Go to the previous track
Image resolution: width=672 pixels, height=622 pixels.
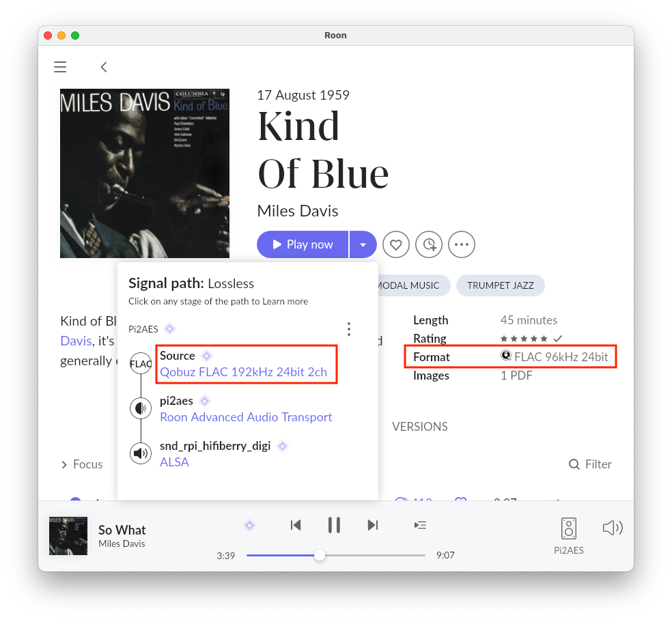point(296,525)
